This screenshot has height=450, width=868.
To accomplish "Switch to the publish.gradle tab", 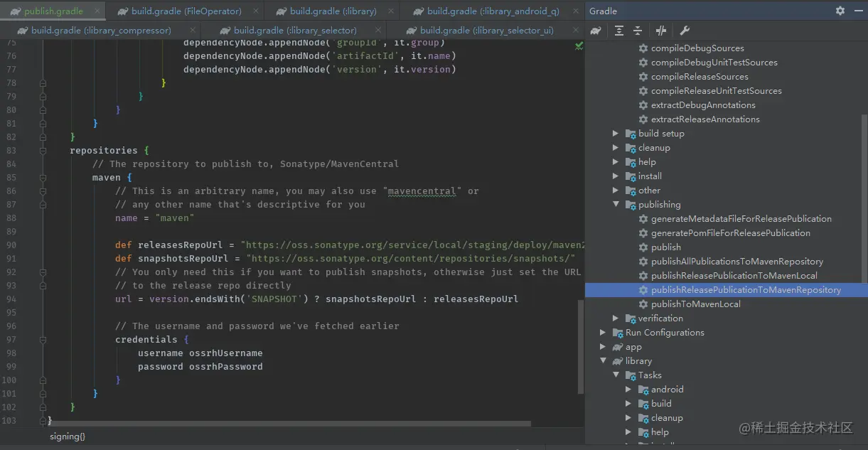I will 53,11.
